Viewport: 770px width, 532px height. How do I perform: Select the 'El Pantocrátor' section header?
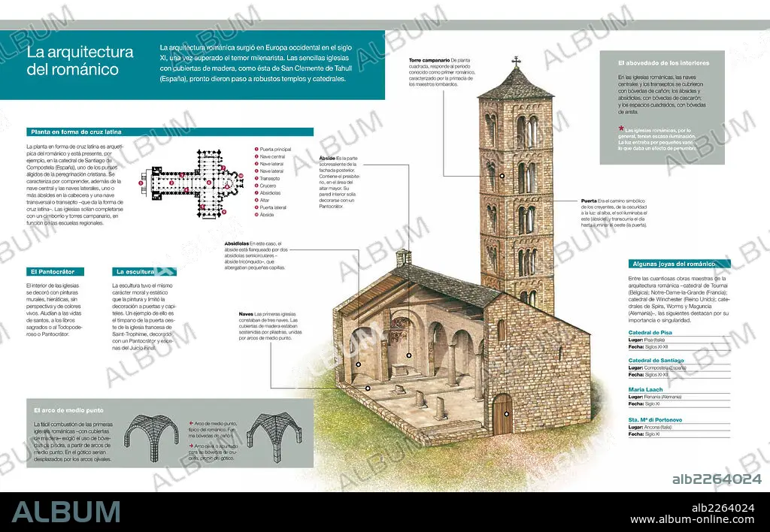[x=55, y=271]
